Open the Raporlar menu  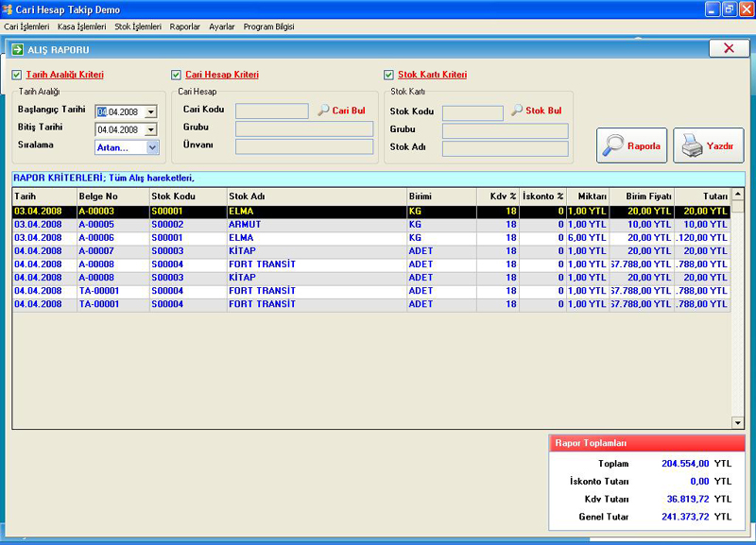(185, 26)
